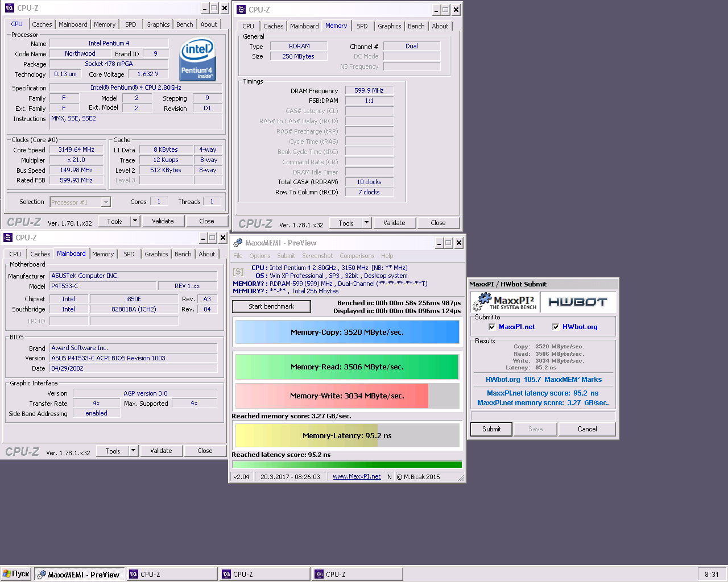Click Mainboard Model field P4T533-C

(x=103, y=286)
